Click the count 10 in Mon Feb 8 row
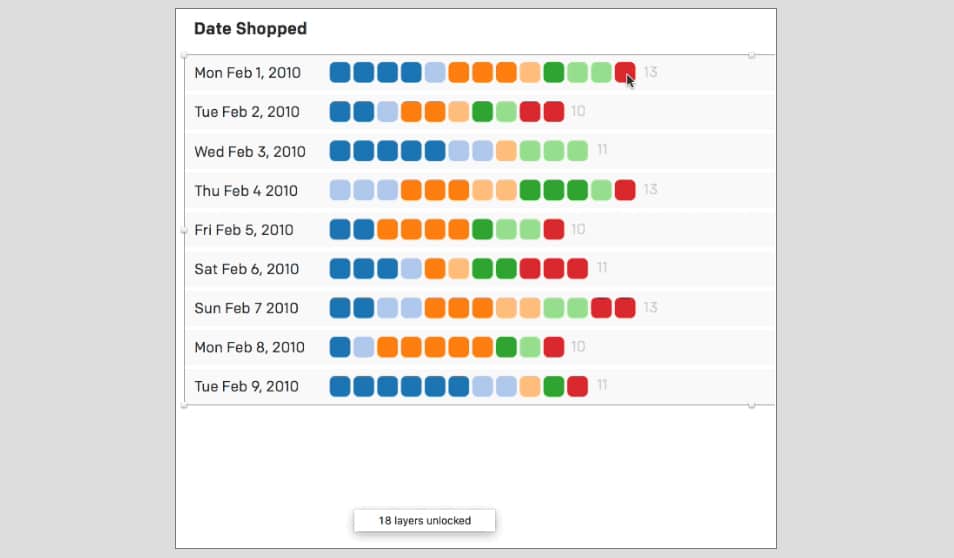The image size is (954, 558). pos(578,347)
